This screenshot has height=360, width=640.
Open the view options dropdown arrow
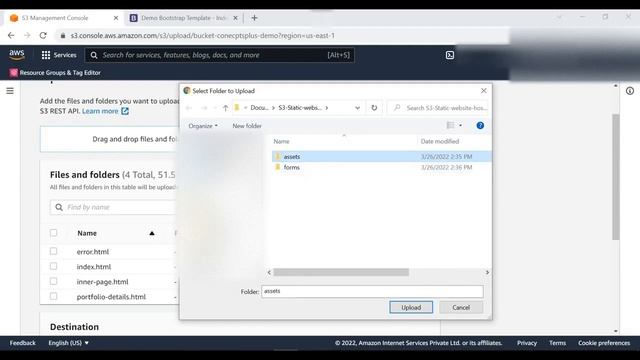click(x=461, y=125)
